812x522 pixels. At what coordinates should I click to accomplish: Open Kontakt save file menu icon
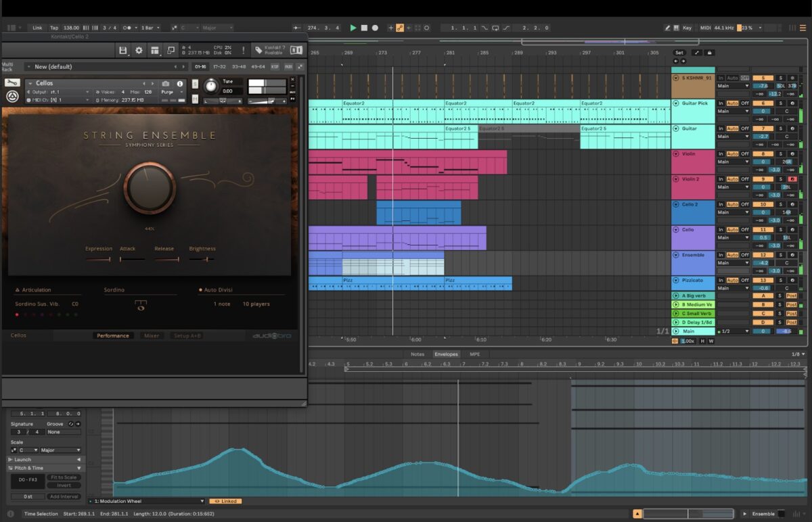tap(122, 50)
